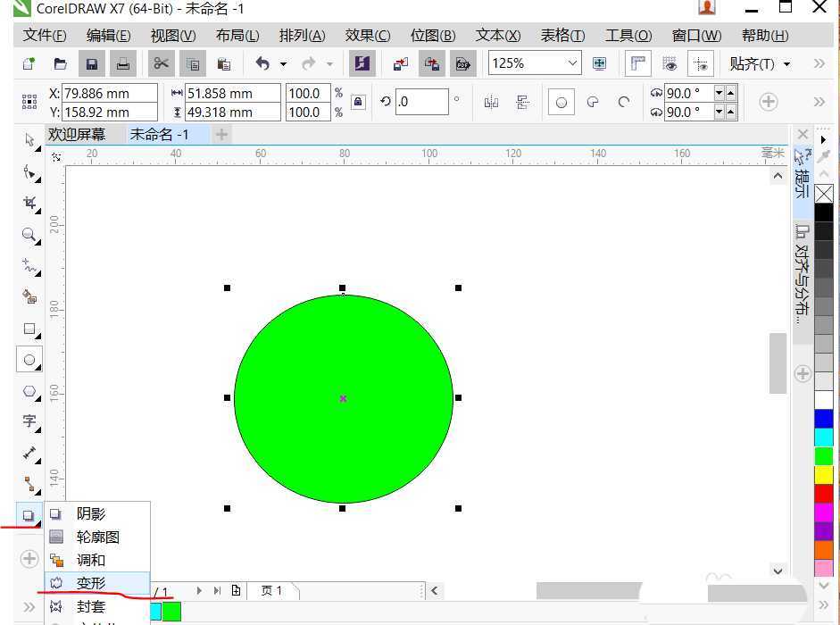Choose the Arc shape option
The image size is (840, 625).
(624, 102)
